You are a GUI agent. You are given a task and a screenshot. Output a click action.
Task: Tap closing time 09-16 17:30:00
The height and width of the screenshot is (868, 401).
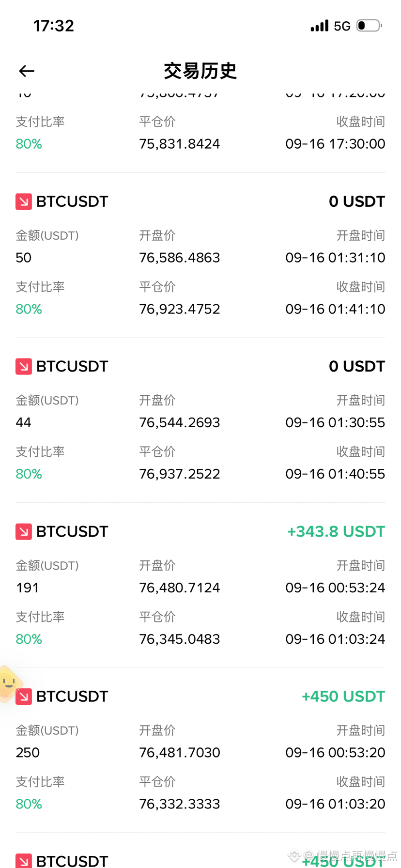coord(336,144)
